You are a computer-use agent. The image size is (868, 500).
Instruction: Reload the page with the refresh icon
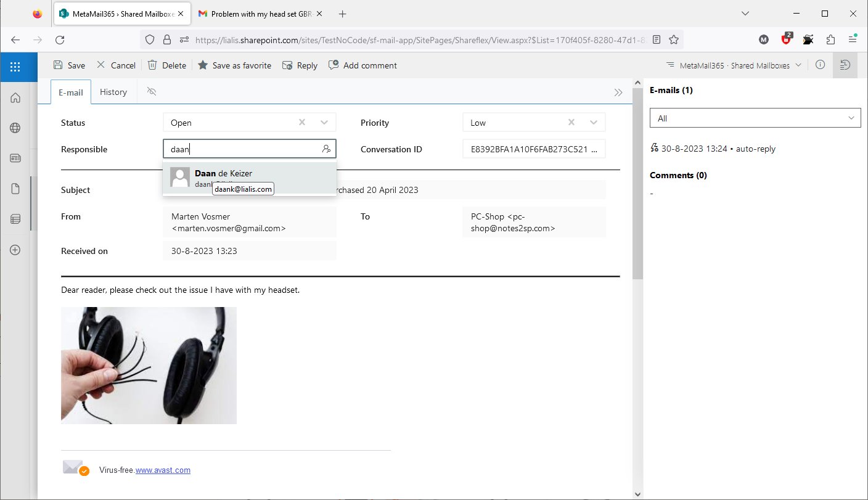[60, 39]
